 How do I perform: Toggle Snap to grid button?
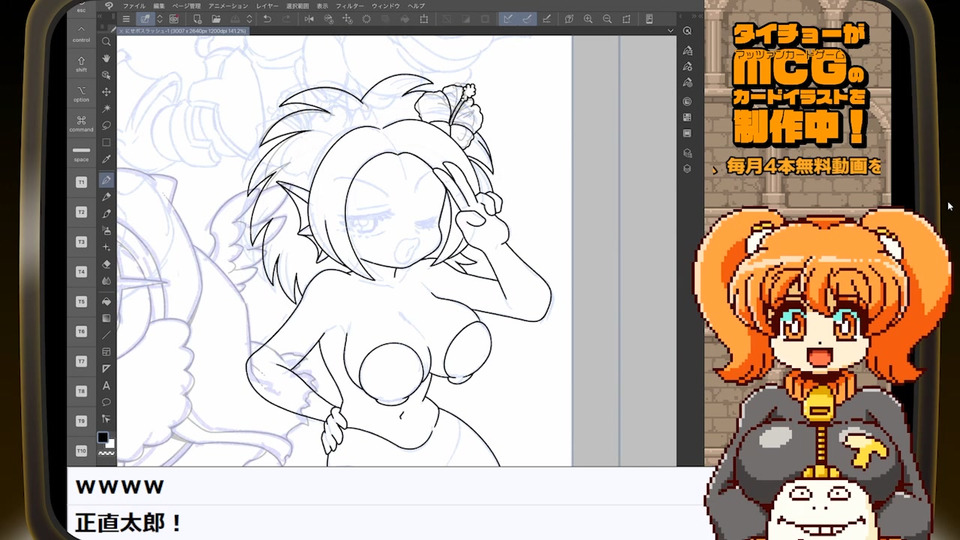(547, 19)
